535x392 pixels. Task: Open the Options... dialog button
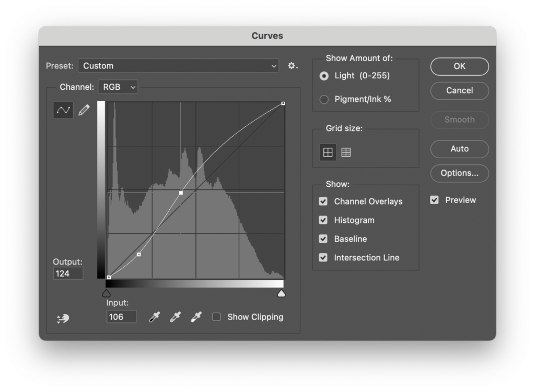pyautogui.click(x=459, y=173)
